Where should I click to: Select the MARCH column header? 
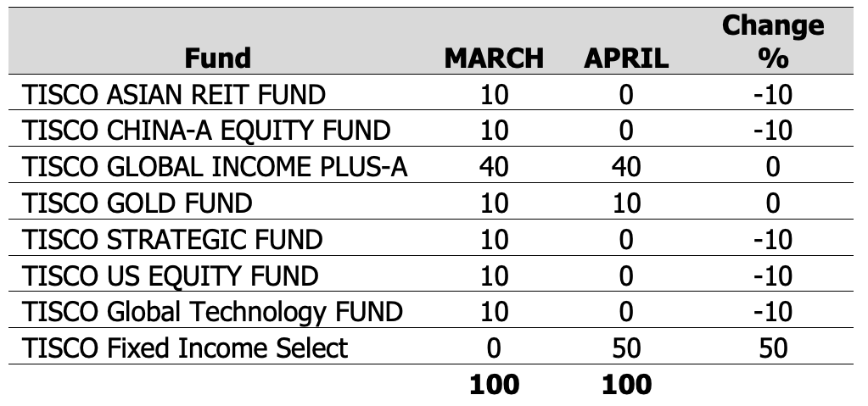[494, 58]
